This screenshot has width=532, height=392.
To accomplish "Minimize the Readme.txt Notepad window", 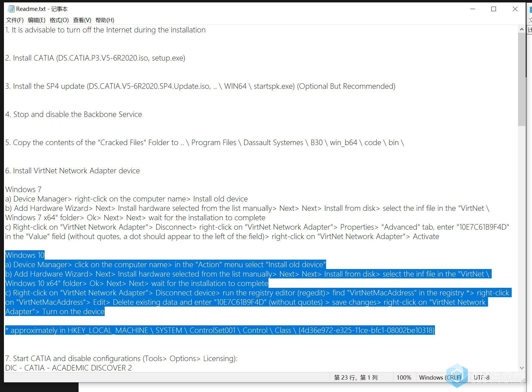I will point(473,9).
